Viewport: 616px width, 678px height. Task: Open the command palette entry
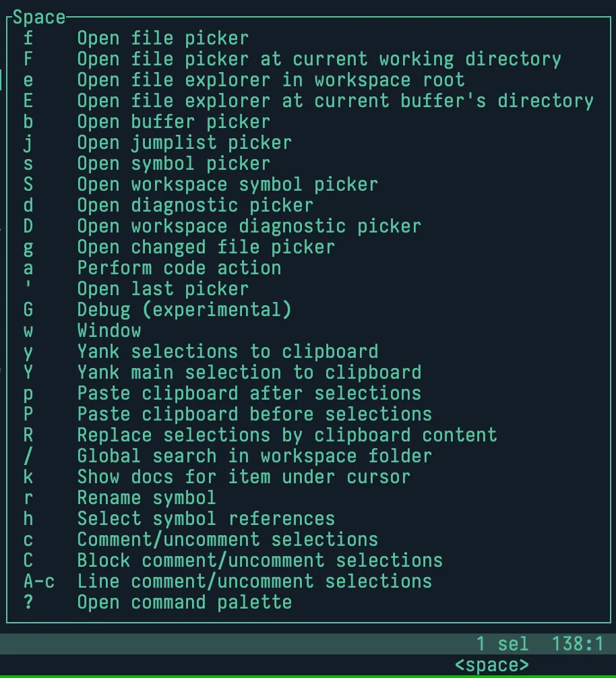185,602
